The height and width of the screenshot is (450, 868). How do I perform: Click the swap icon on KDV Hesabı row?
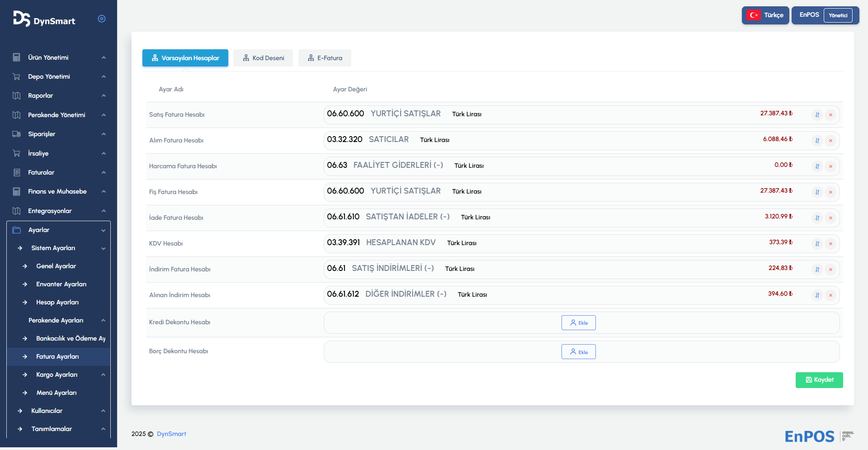pos(817,244)
